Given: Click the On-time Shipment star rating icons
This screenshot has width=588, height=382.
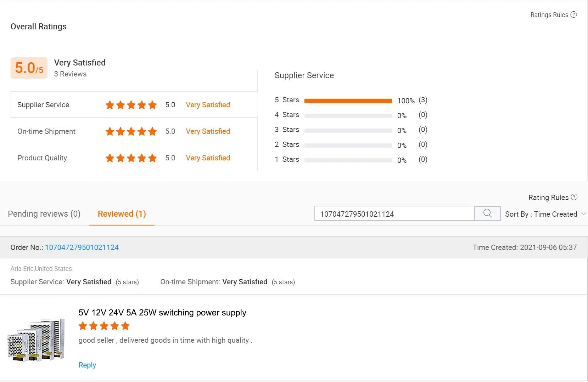Looking at the screenshot, I should [131, 131].
